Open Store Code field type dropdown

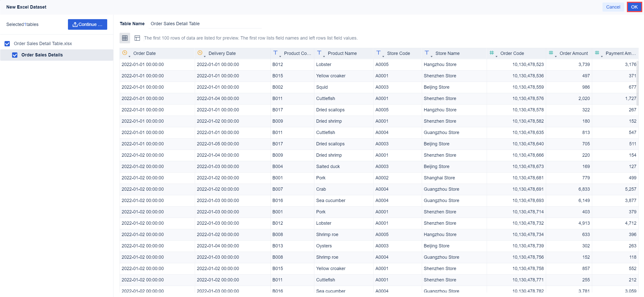coord(383,56)
